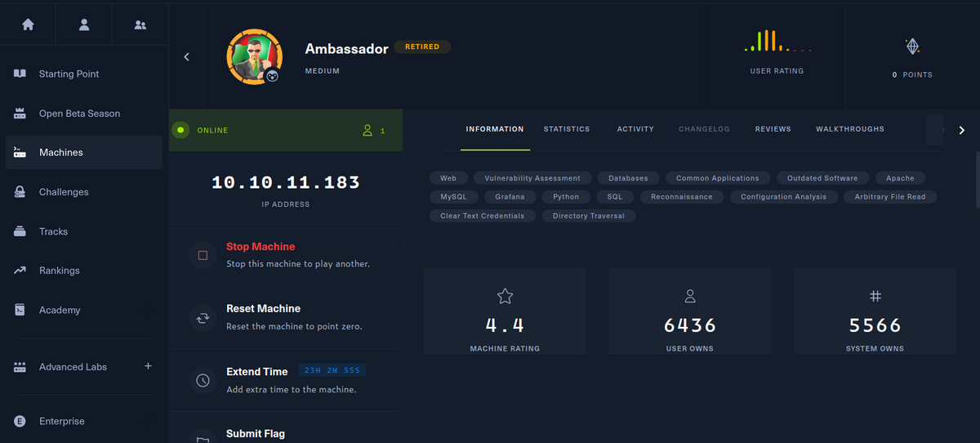980x443 pixels.
Task: Select the Python tag
Action: coord(566,196)
